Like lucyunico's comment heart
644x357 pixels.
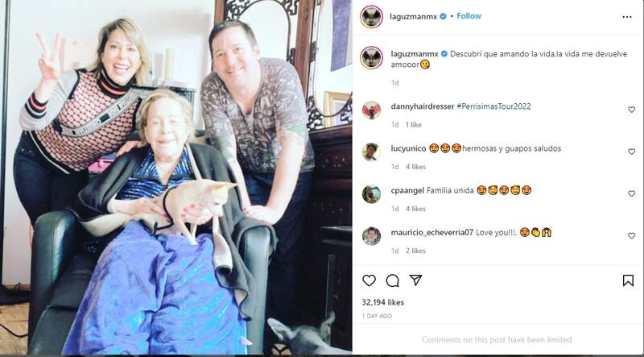[x=632, y=152]
